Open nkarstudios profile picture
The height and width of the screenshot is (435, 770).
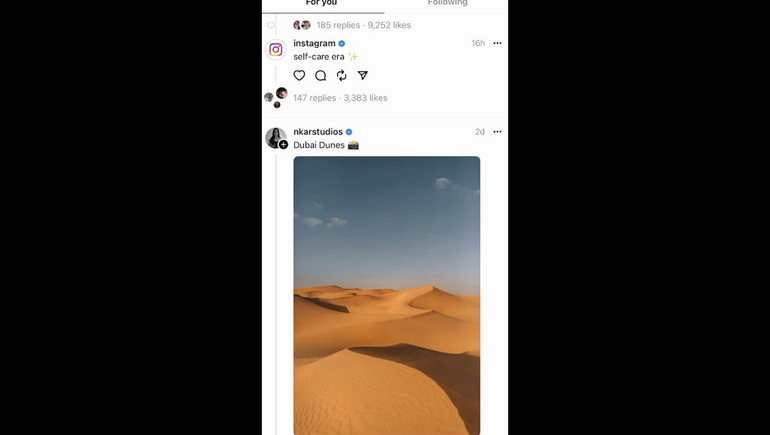pos(275,137)
